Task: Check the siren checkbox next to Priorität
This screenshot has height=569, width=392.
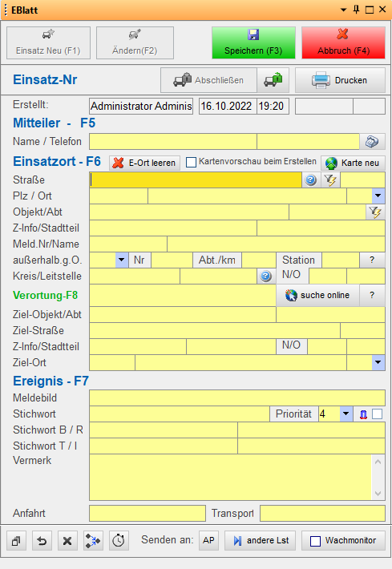Action: pyautogui.click(x=378, y=414)
